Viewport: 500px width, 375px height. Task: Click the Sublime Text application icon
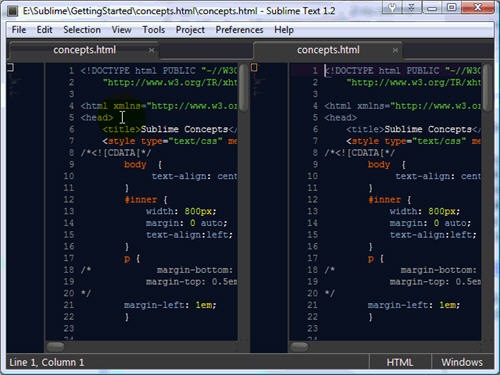12,11
